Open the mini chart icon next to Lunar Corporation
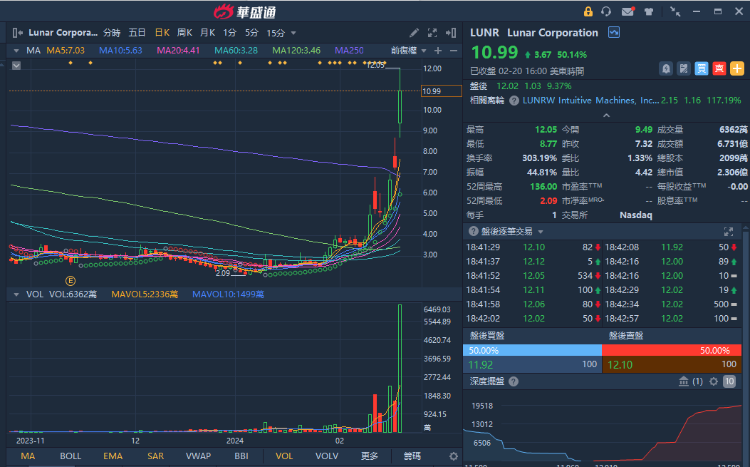750x467 pixels. (x=614, y=33)
